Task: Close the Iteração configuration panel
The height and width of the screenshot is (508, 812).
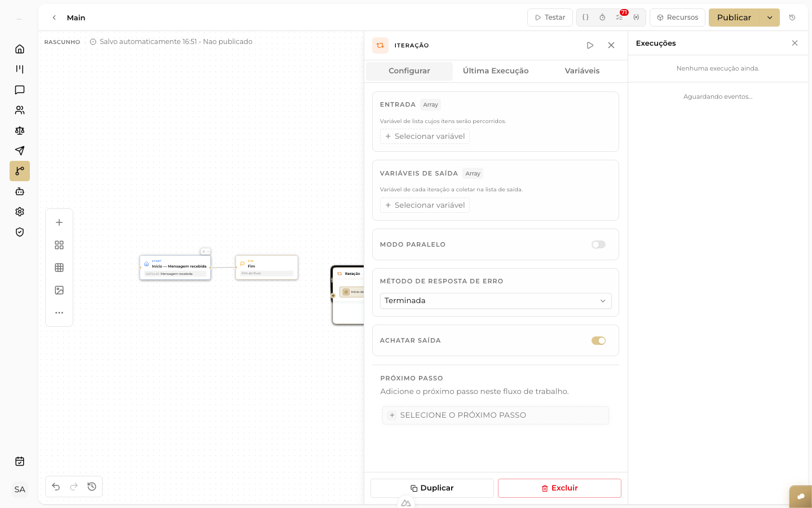Action: click(611, 45)
